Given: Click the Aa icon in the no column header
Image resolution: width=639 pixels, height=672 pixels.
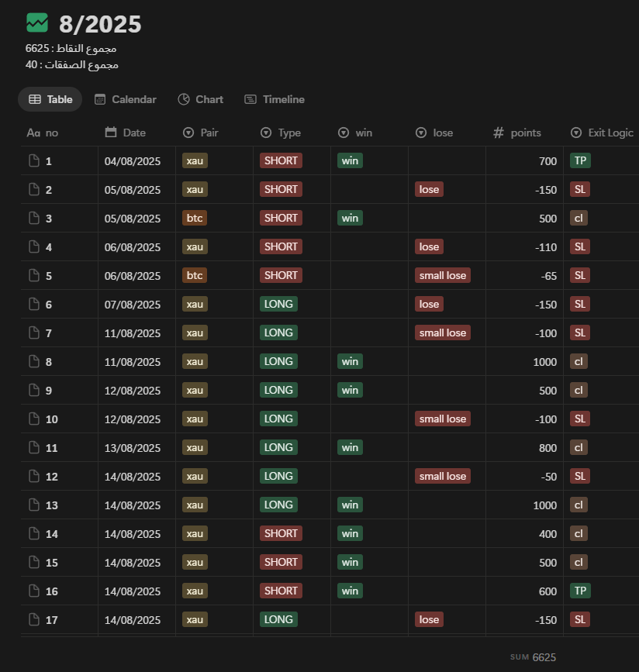Looking at the screenshot, I should 33,133.
